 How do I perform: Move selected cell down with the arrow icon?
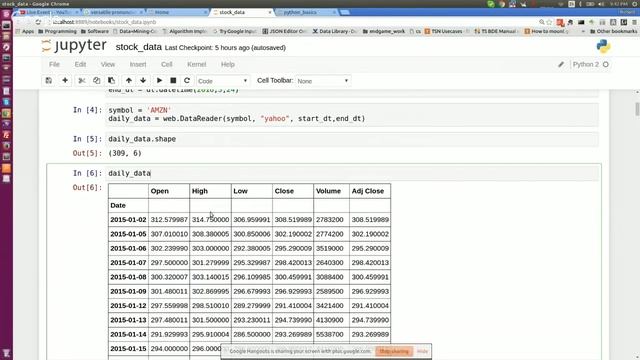click(143, 80)
